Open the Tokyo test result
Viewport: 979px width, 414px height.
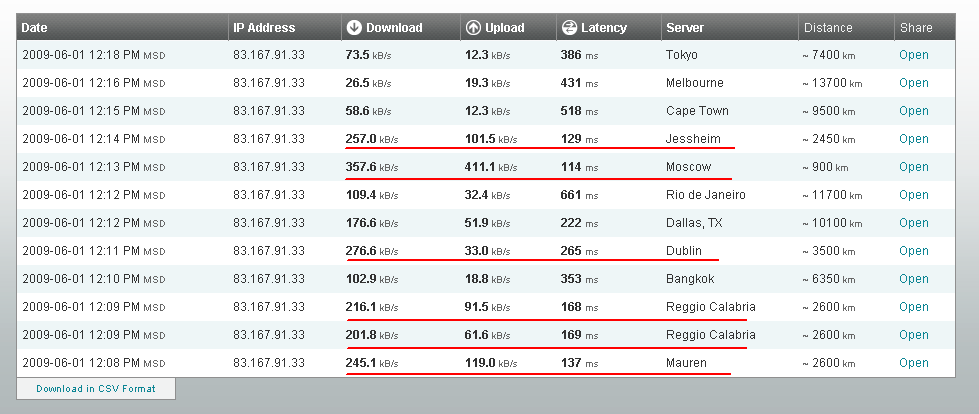913,55
